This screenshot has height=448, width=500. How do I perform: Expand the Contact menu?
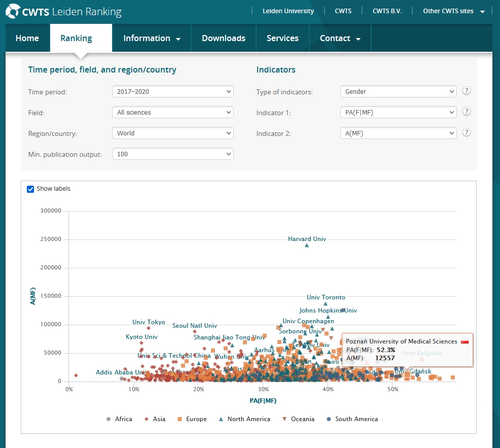340,38
